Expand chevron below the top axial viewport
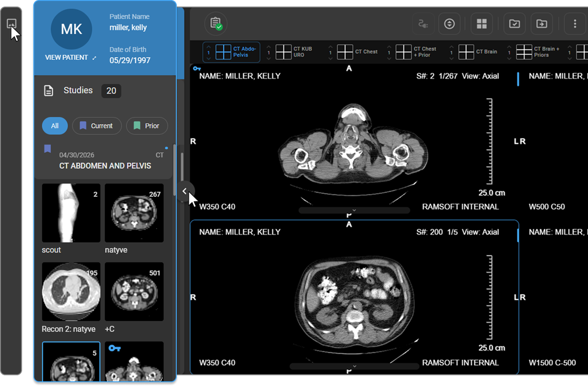The height and width of the screenshot is (386, 588). (x=354, y=210)
